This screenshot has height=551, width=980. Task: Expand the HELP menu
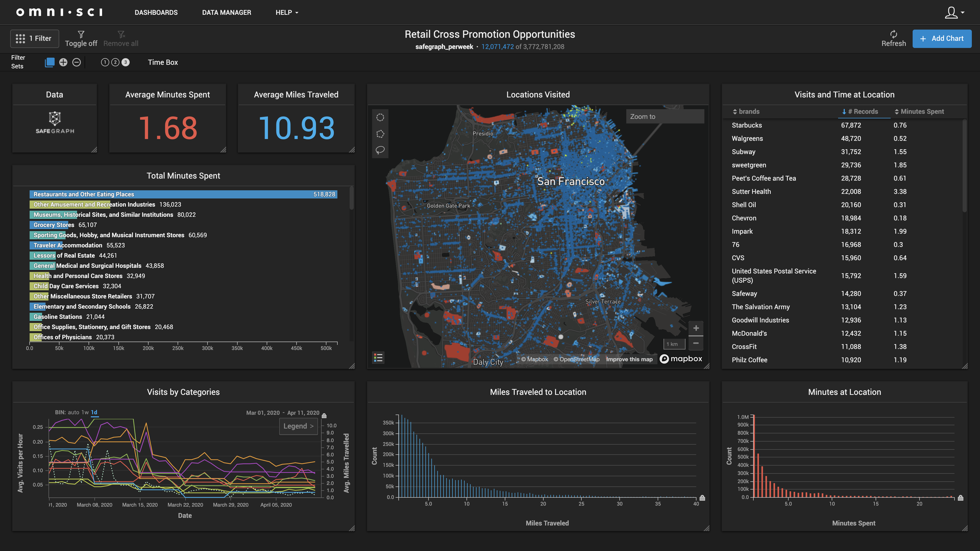tap(287, 12)
